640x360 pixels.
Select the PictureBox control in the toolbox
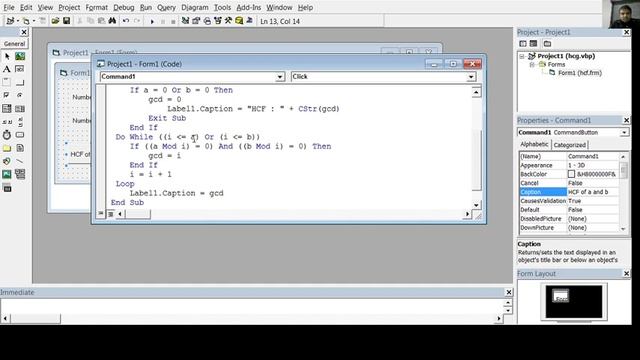point(20,56)
